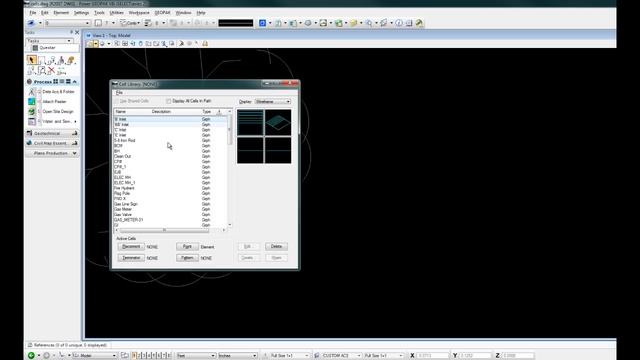Select the 'Gas Line Sign' cell row
This screenshot has width=640, height=360.
pos(170,204)
